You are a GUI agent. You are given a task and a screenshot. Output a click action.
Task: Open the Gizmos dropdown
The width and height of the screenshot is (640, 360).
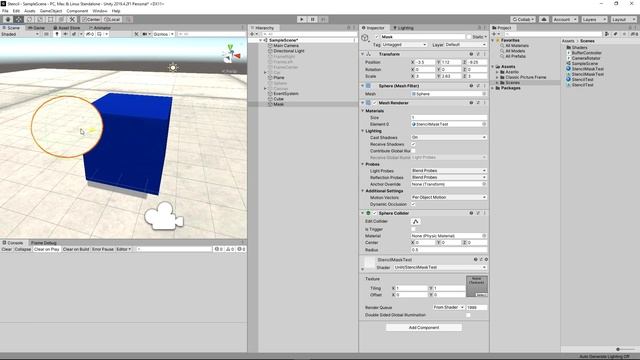click(x=163, y=34)
